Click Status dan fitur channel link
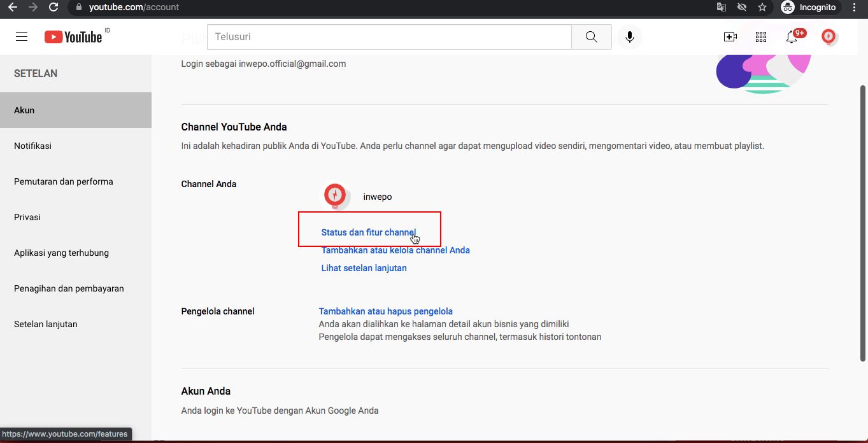 click(368, 232)
